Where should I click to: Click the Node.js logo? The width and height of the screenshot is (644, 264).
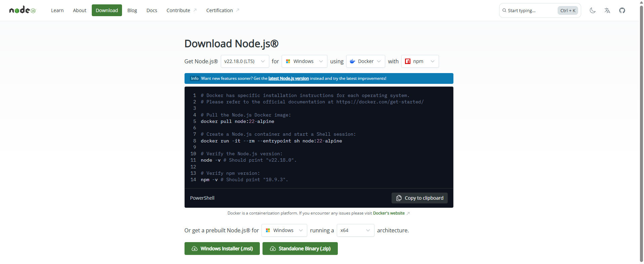(23, 10)
